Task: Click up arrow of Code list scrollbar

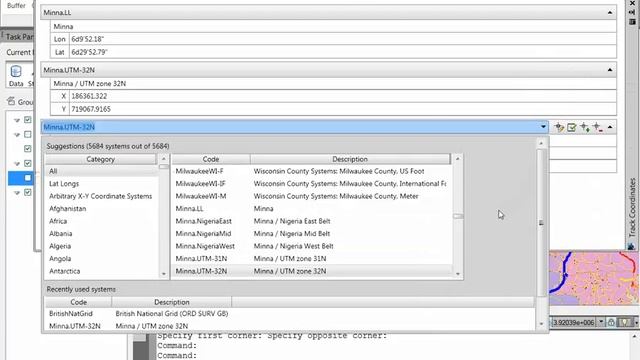Action: point(458,158)
